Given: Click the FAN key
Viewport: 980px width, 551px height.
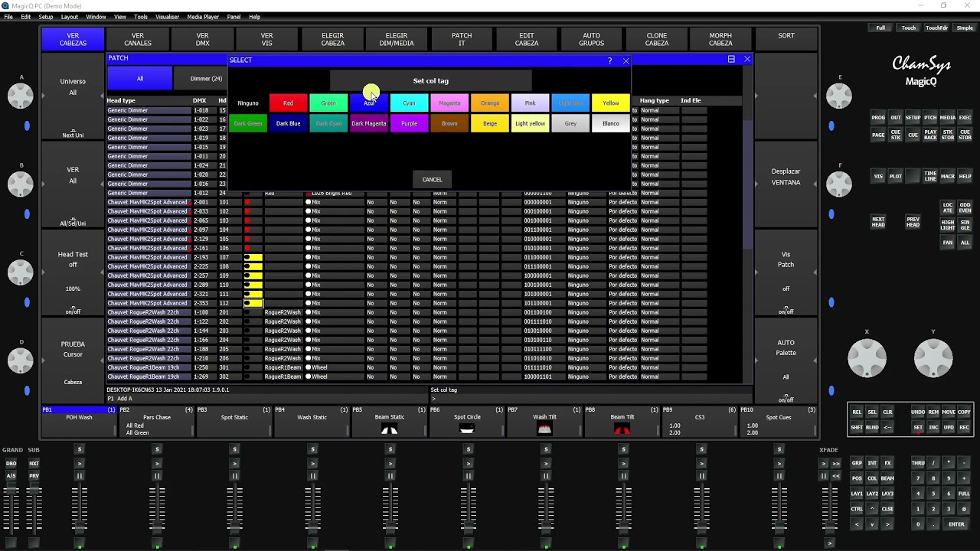Looking at the screenshot, I should (x=948, y=243).
